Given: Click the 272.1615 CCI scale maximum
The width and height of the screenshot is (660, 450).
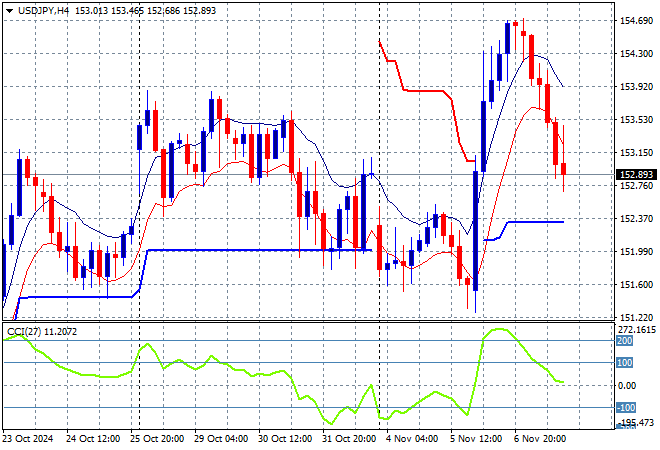Looking at the screenshot, I should tap(636, 330).
